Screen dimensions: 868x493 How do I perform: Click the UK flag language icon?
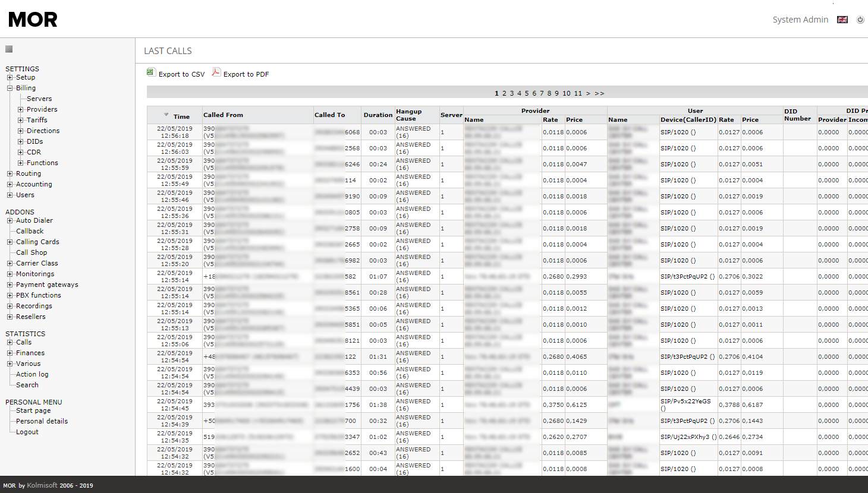click(x=842, y=20)
